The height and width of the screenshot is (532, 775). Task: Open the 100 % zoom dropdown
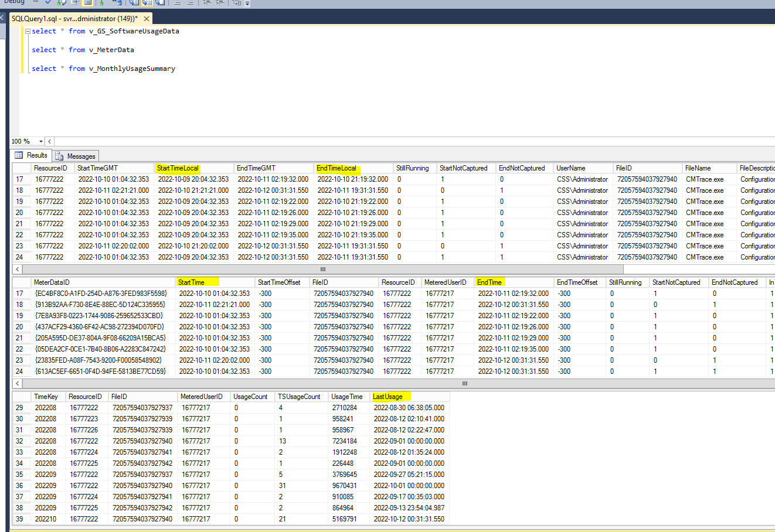(41, 141)
